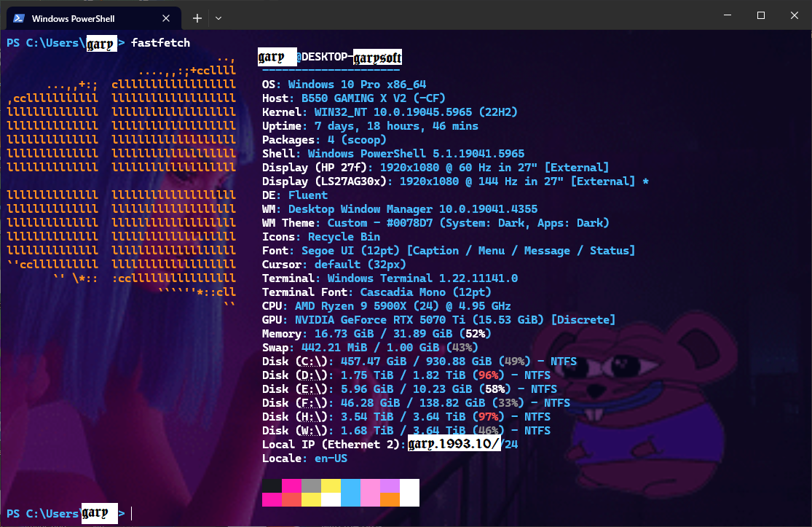
Task: Click the gray color block in the palette
Action: pyautogui.click(x=311, y=485)
